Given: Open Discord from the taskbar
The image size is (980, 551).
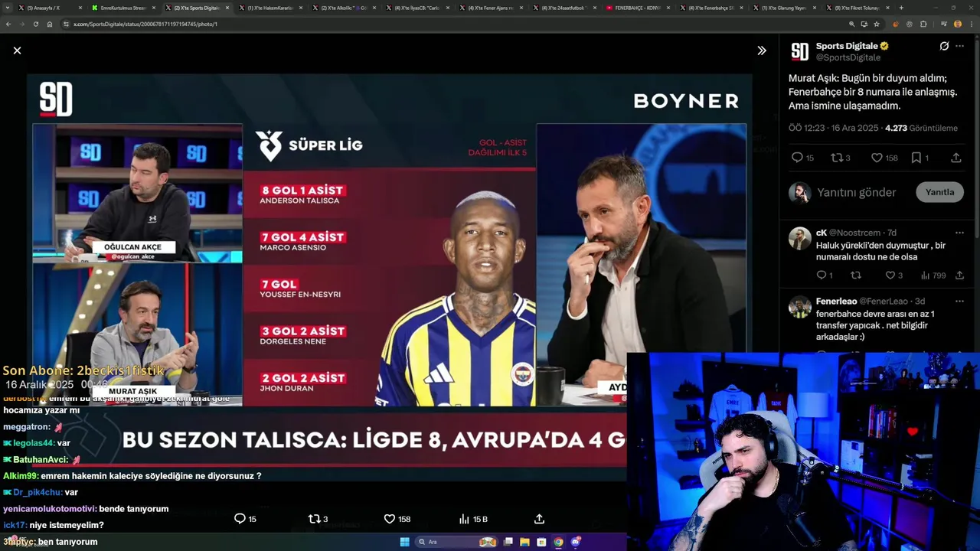Looking at the screenshot, I should (576, 542).
